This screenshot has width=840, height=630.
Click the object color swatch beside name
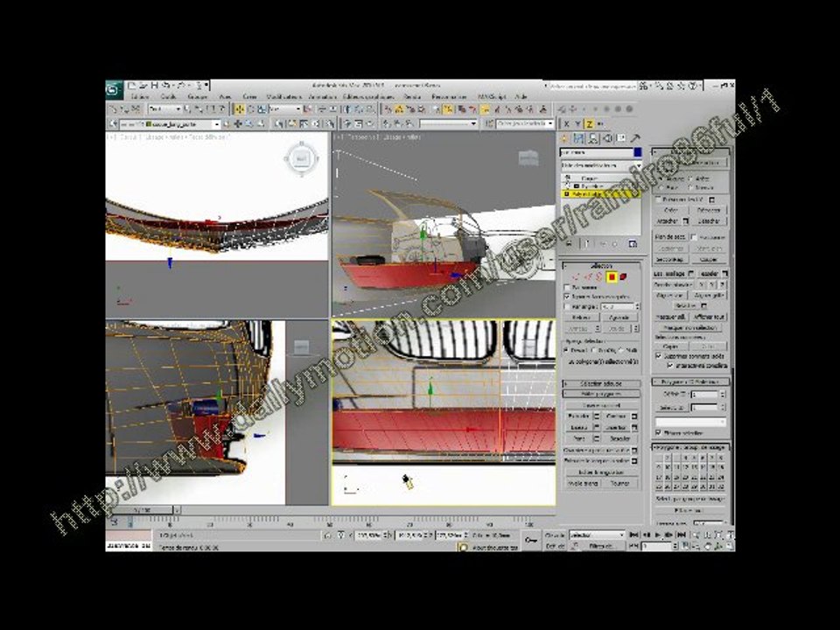coord(638,152)
